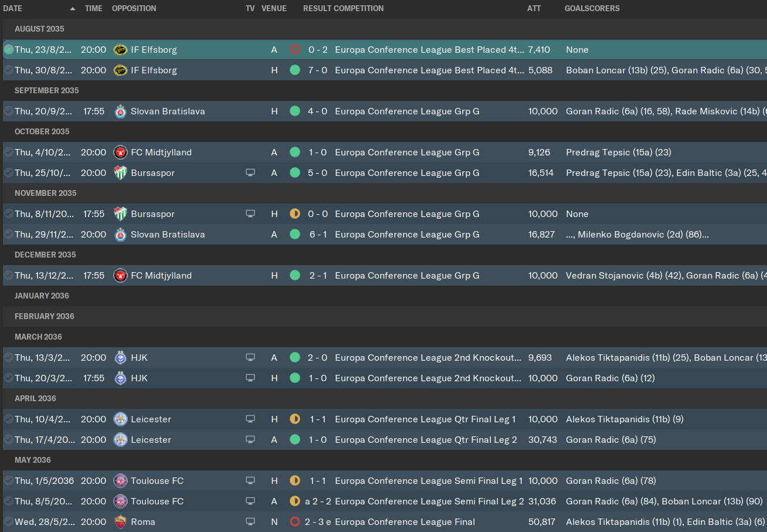Open Europa Conference League Qtr Final Leg 1
The image size is (767, 532).
426,419
